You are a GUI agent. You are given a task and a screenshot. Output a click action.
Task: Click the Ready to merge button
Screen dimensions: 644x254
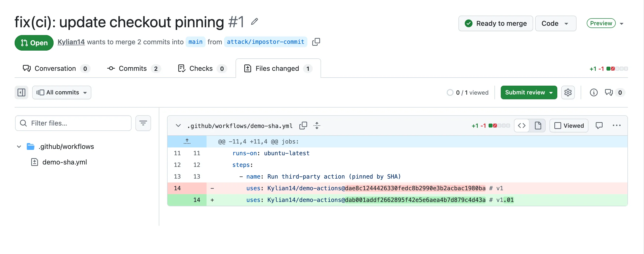click(495, 23)
